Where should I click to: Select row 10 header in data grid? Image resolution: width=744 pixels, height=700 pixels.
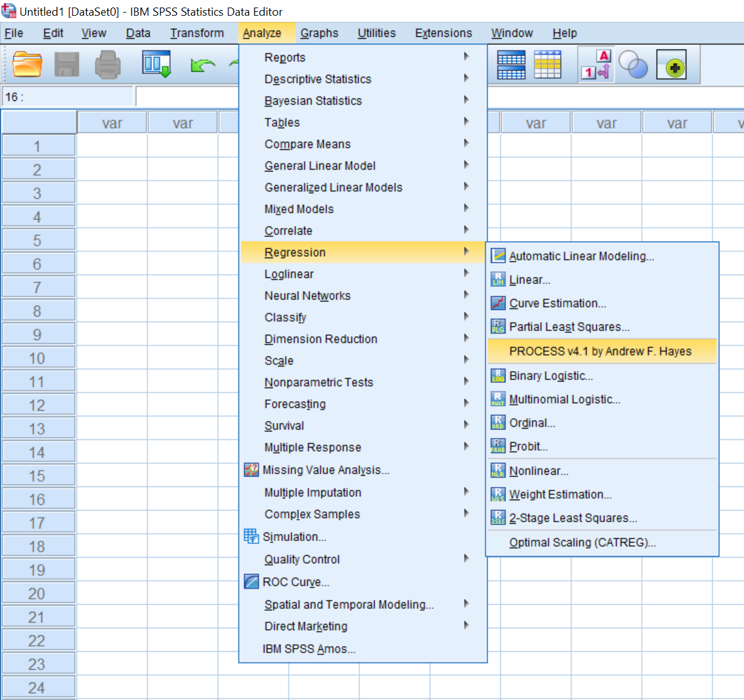click(x=38, y=358)
